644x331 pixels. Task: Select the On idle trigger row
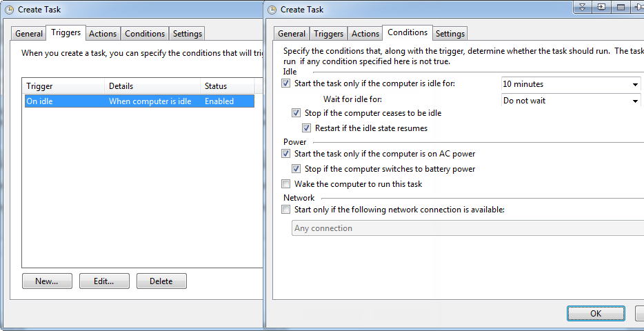click(140, 101)
